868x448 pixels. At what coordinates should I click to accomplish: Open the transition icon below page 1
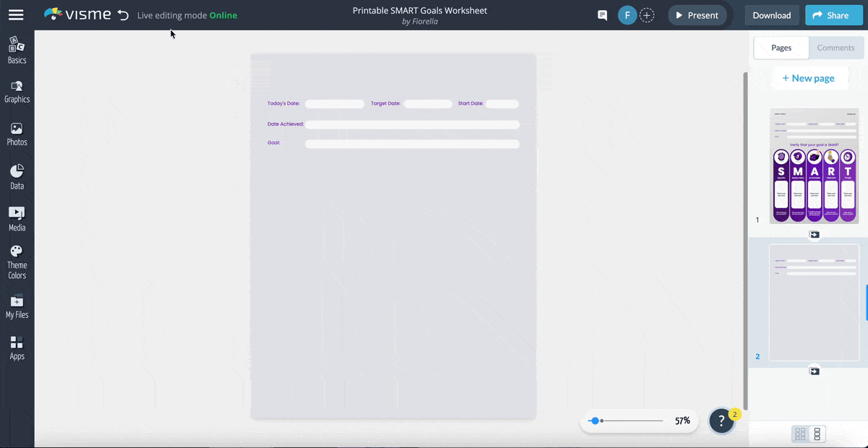(814, 234)
